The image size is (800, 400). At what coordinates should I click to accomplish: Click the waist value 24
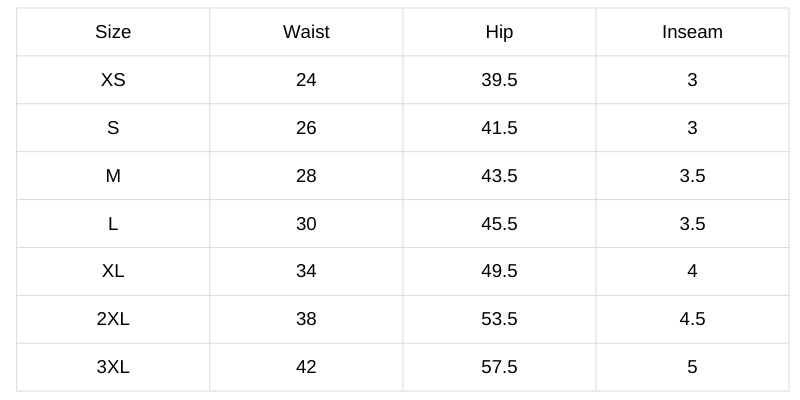point(306,80)
